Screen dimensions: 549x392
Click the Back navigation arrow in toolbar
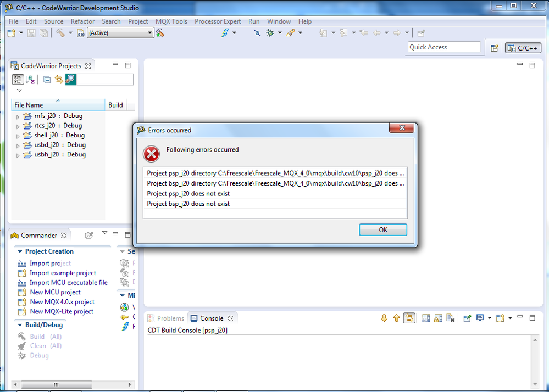click(x=377, y=33)
